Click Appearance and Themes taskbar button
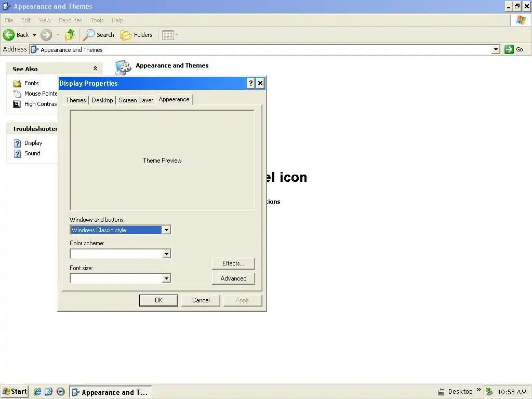This screenshot has width=532, height=399. (111, 392)
